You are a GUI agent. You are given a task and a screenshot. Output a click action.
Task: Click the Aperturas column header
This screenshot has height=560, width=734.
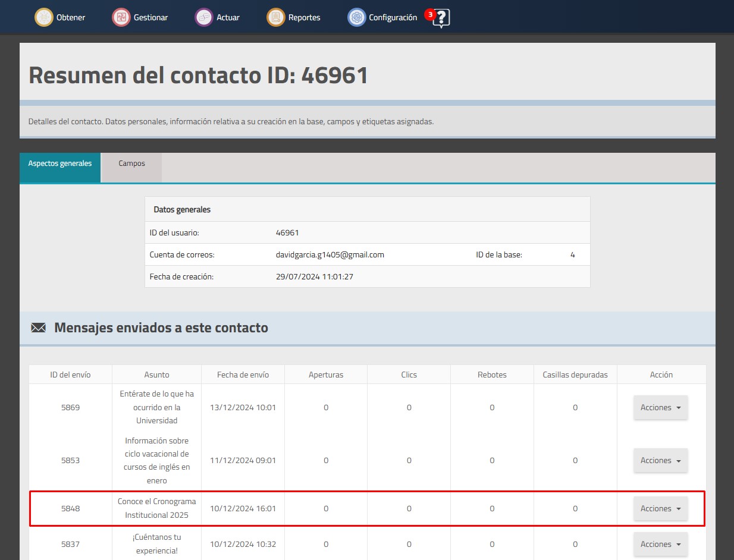[326, 375]
